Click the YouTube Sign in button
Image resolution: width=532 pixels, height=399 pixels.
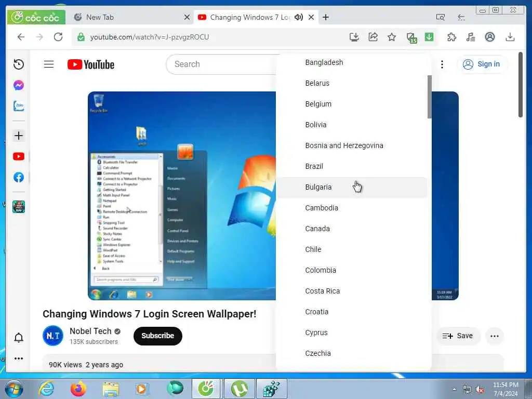(482, 64)
